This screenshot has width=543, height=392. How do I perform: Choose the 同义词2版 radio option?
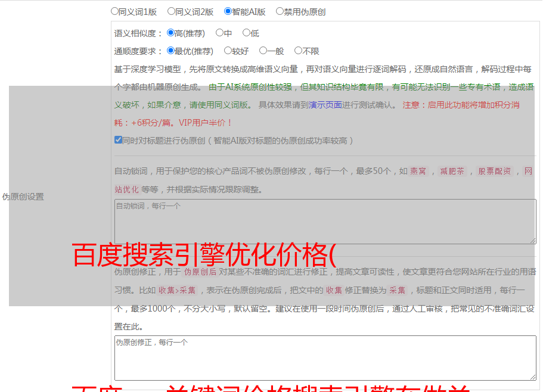tap(171, 11)
